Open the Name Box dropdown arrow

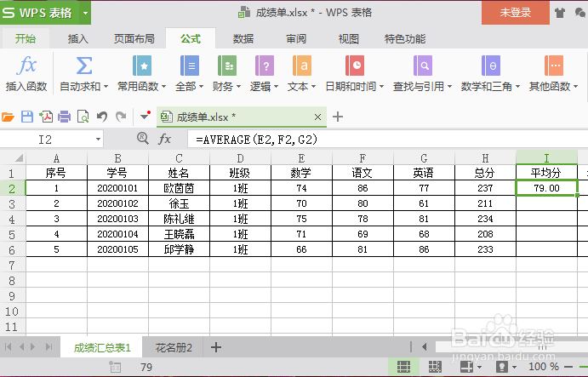pyautogui.click(x=98, y=140)
